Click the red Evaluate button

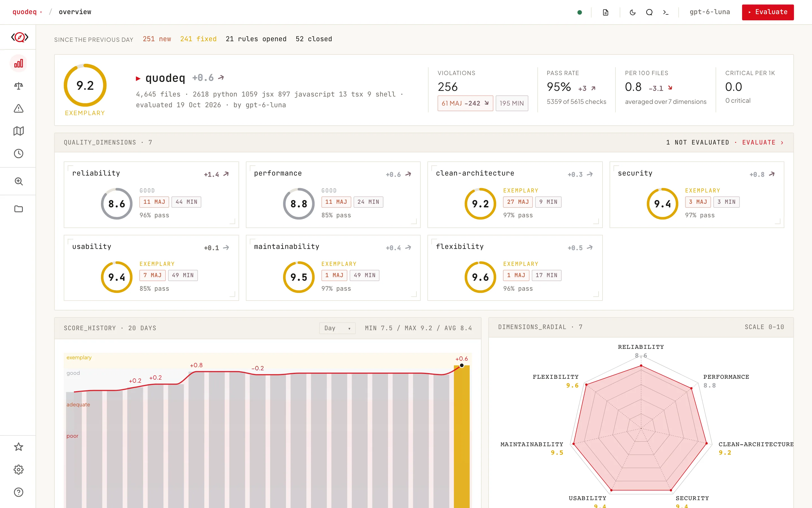pyautogui.click(x=768, y=12)
